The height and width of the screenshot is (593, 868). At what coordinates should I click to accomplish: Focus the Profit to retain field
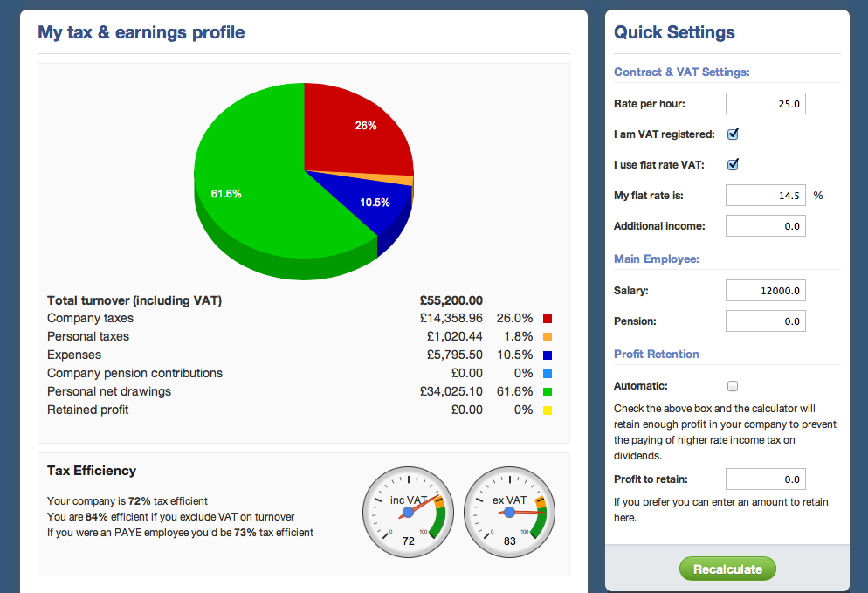pyautogui.click(x=765, y=479)
